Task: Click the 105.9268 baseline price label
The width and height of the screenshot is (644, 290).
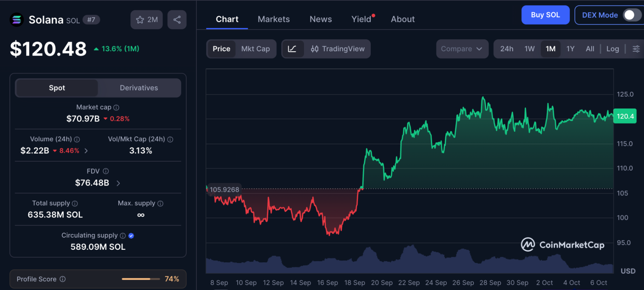Action: (x=224, y=190)
